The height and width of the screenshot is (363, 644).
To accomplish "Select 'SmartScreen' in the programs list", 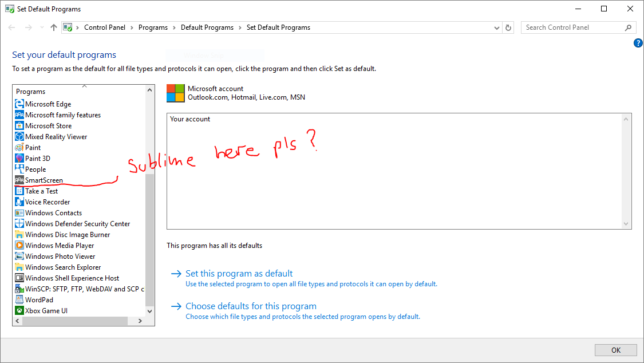I will [44, 180].
